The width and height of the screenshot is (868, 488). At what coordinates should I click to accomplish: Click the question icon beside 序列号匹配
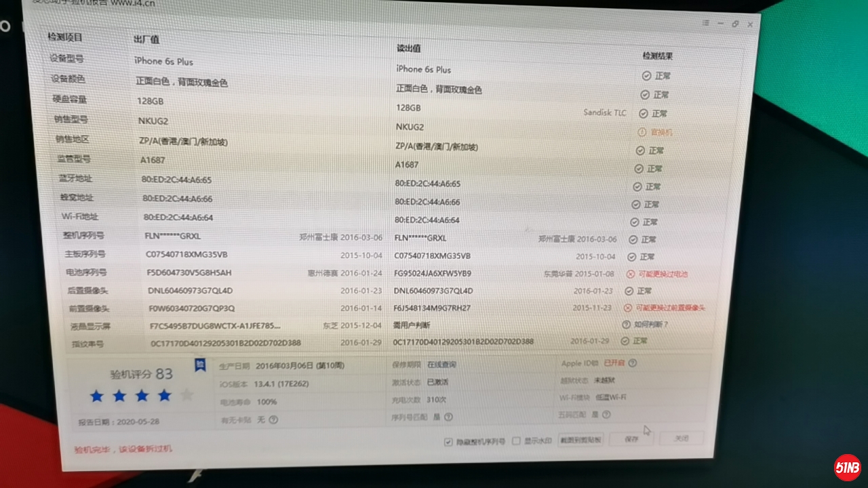(448, 418)
